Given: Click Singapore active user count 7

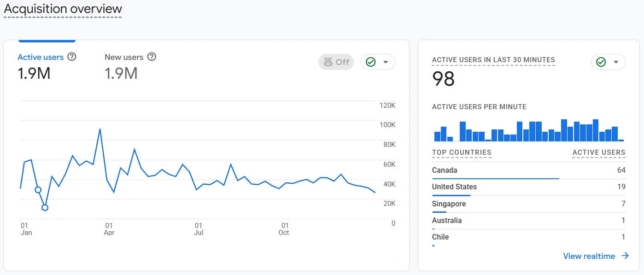Looking at the screenshot, I should pyautogui.click(x=623, y=204).
